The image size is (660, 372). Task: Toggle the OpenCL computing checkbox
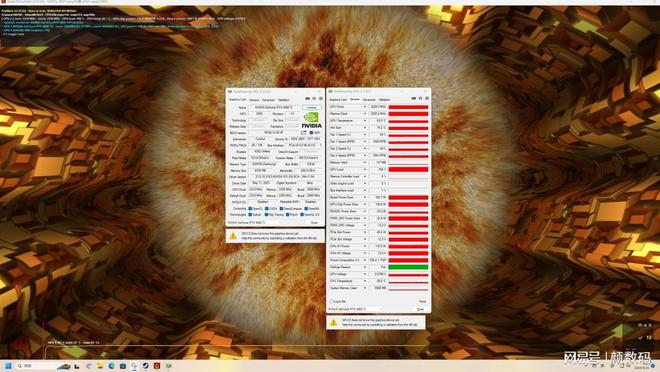pos(250,209)
